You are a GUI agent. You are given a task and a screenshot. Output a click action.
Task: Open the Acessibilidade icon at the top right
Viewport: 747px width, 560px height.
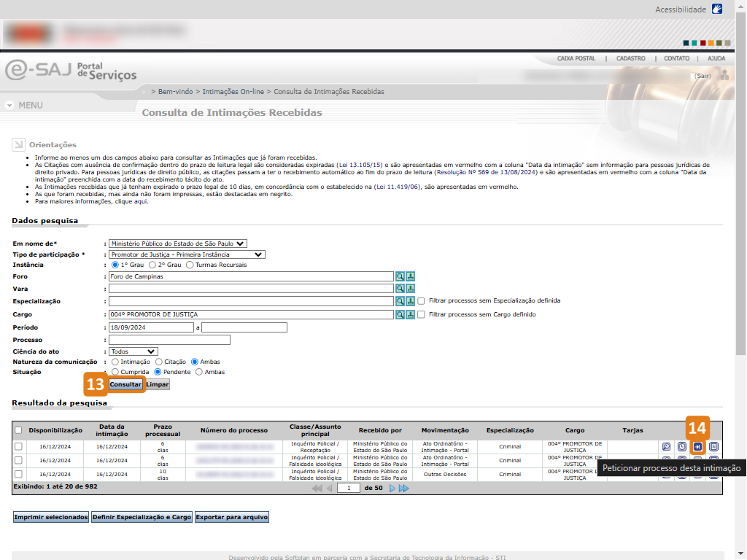[x=717, y=9]
